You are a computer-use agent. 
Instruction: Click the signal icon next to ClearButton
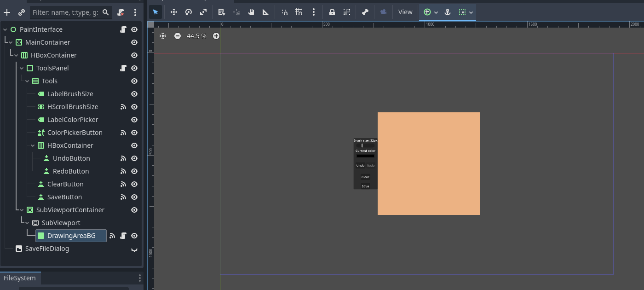pyautogui.click(x=123, y=184)
